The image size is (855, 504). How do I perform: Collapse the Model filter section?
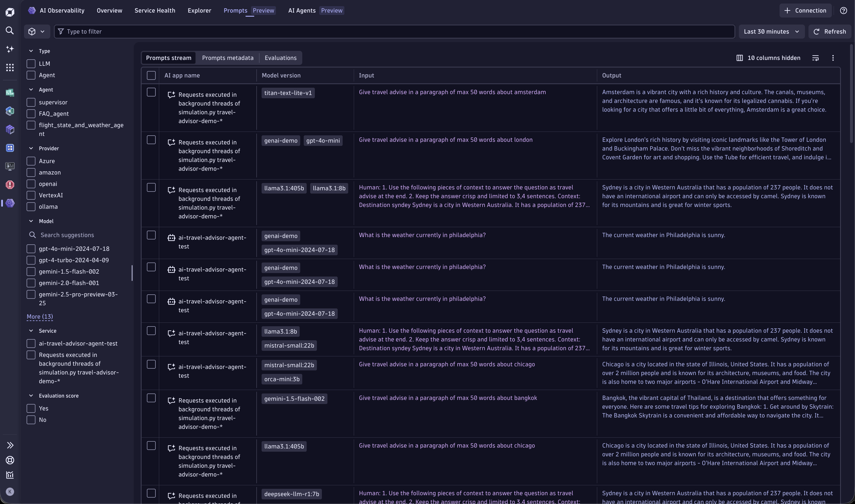click(x=31, y=221)
